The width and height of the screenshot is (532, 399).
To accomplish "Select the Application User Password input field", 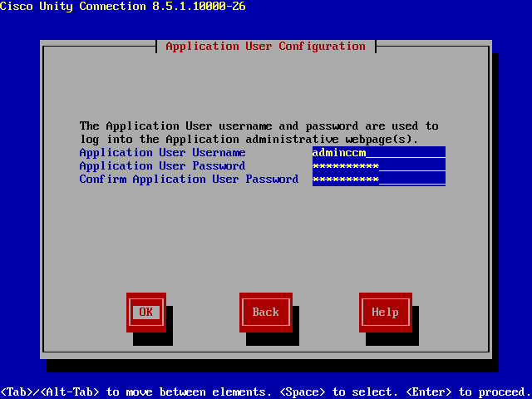I will (378, 166).
